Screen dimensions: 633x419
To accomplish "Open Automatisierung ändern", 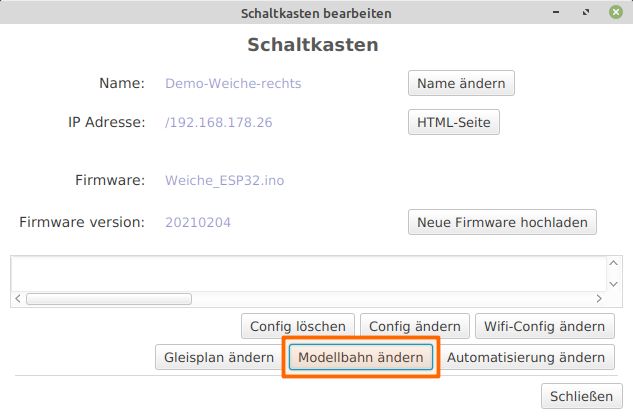I will coord(526,357).
